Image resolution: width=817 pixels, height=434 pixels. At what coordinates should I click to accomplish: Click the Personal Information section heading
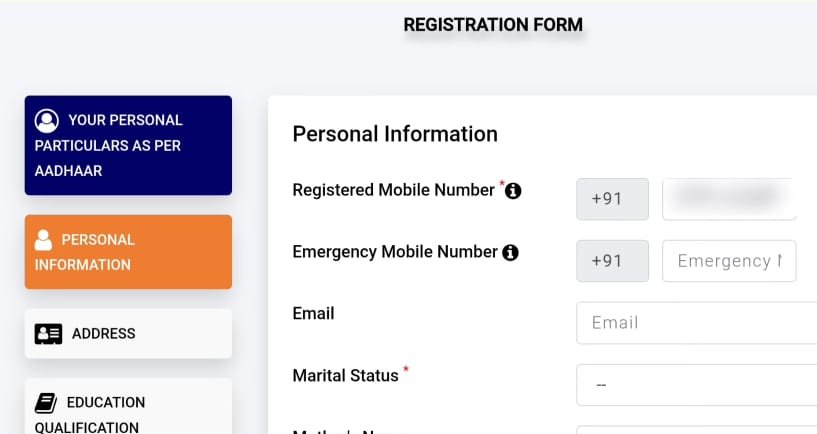[395, 134]
